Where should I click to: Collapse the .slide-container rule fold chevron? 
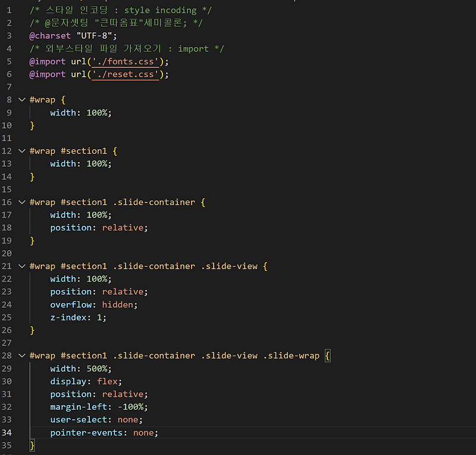point(21,202)
